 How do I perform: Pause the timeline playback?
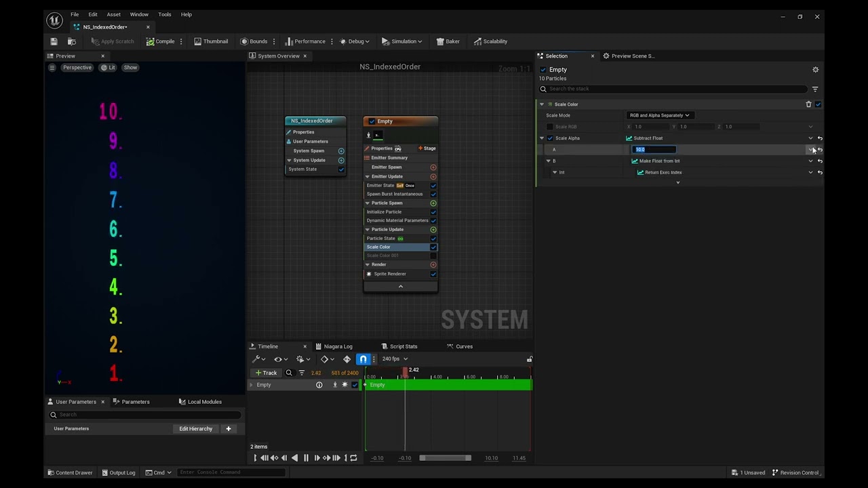click(306, 458)
